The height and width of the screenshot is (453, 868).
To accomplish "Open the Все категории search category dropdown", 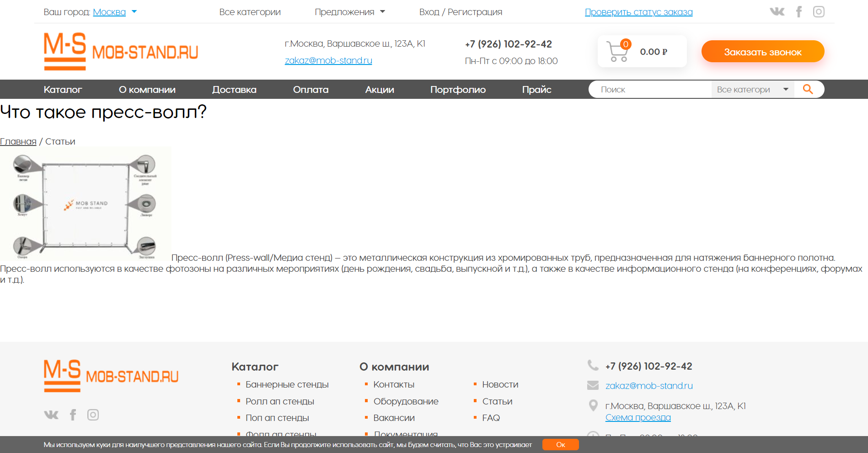I will (752, 89).
